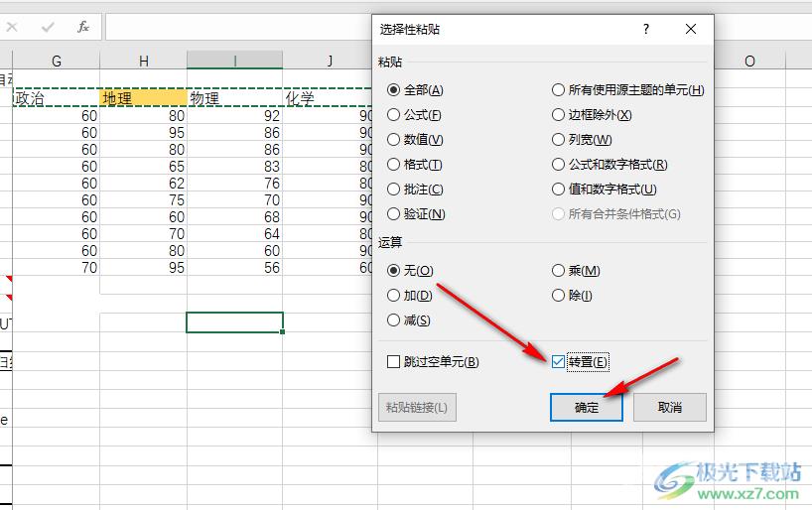Viewport: 812px width, 510px height.
Task: Click the 物理 header cell
Action: pos(234,98)
